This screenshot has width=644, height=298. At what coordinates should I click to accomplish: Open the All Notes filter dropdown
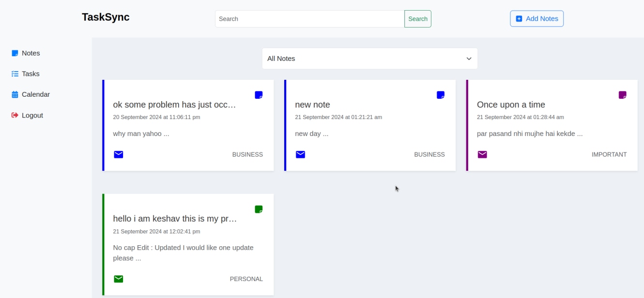click(x=369, y=59)
